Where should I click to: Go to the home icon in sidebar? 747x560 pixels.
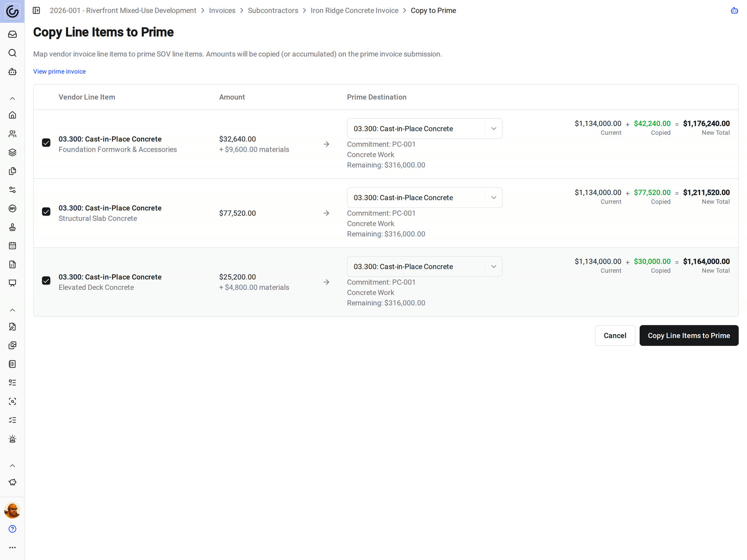(13, 115)
